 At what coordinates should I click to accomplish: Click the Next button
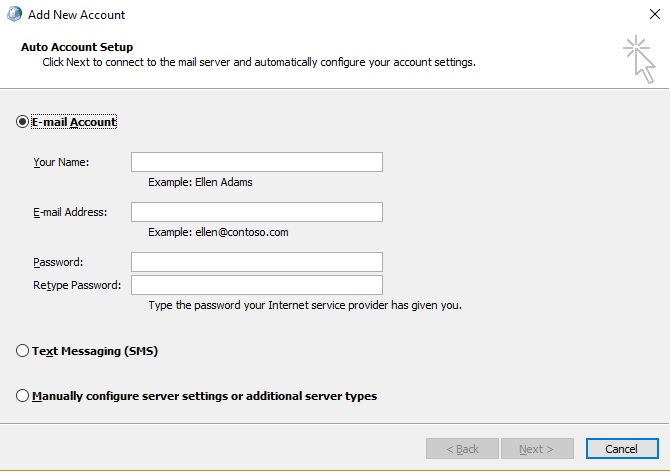point(537,449)
